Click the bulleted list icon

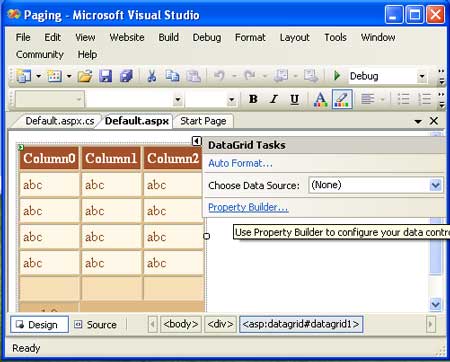404,99
